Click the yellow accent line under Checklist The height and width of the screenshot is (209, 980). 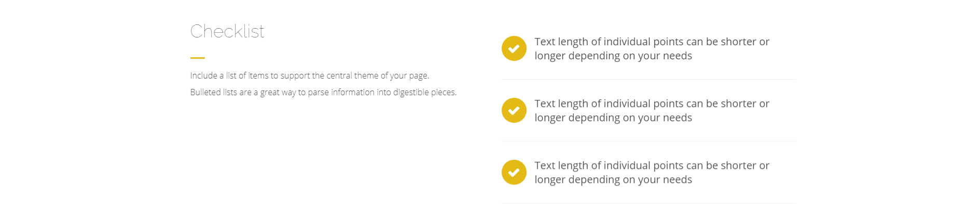point(198,58)
